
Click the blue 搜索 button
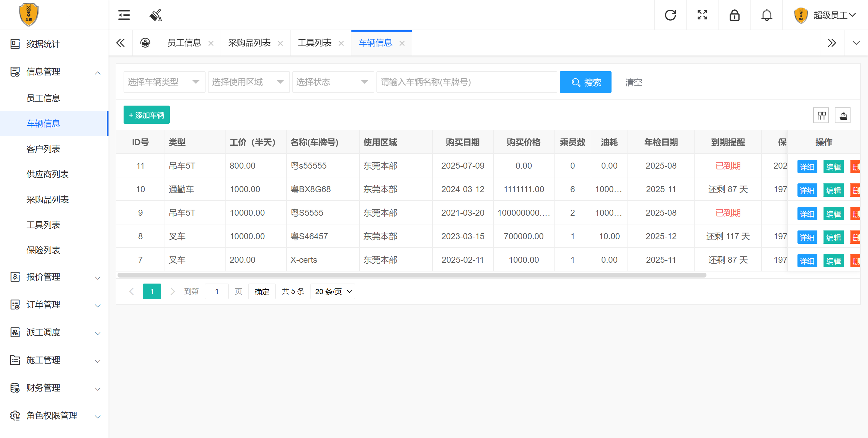(585, 82)
